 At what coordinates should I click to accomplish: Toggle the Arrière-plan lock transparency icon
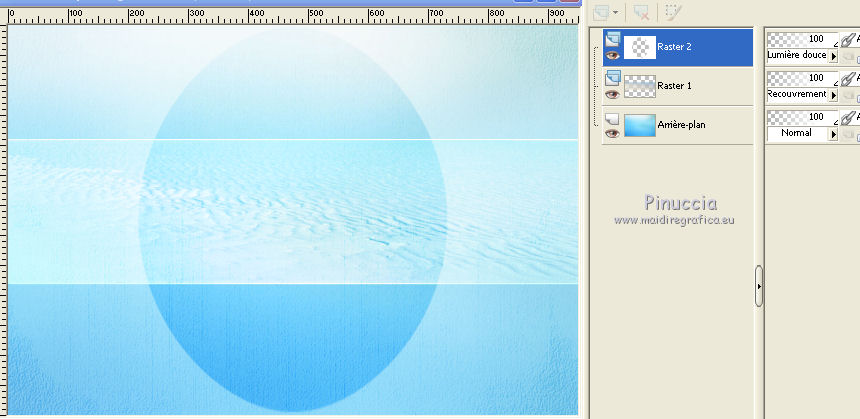849,134
